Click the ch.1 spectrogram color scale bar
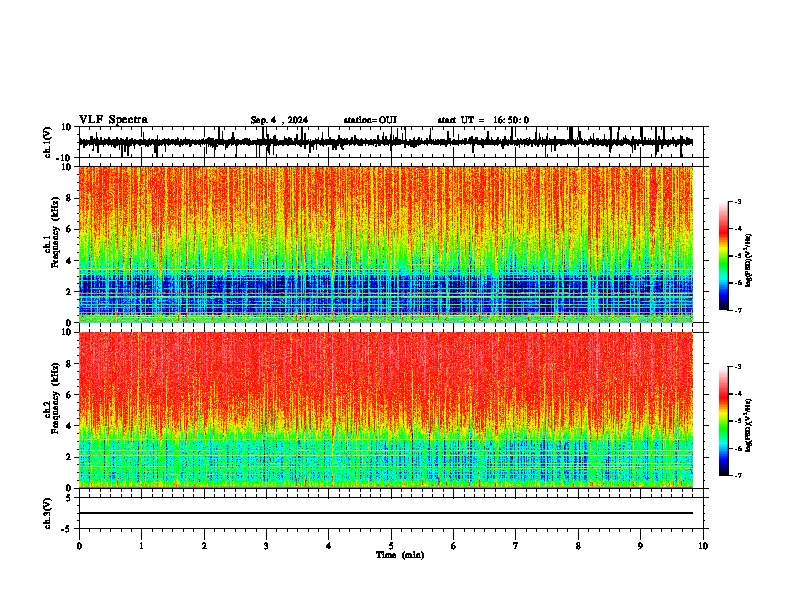The height and width of the screenshot is (612, 792). pos(724,256)
